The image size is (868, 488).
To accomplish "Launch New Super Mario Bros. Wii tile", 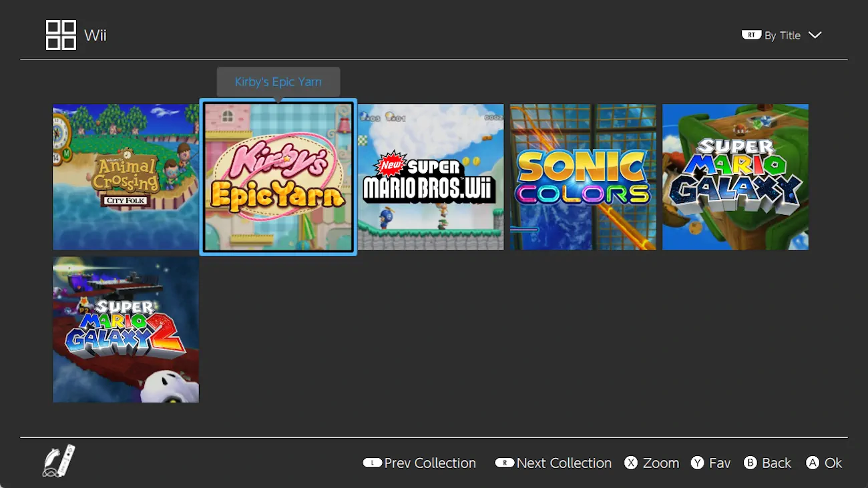I will point(431,177).
